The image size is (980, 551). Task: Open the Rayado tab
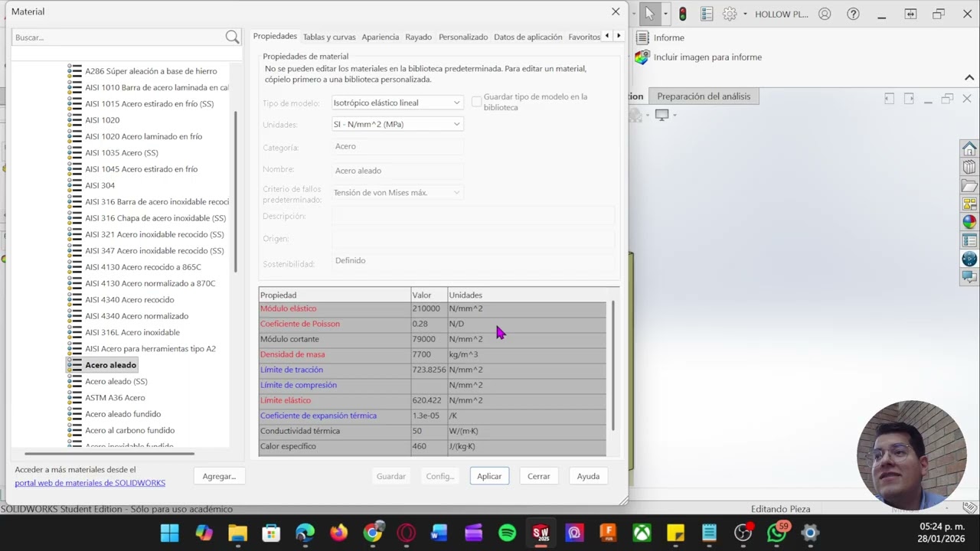point(419,37)
